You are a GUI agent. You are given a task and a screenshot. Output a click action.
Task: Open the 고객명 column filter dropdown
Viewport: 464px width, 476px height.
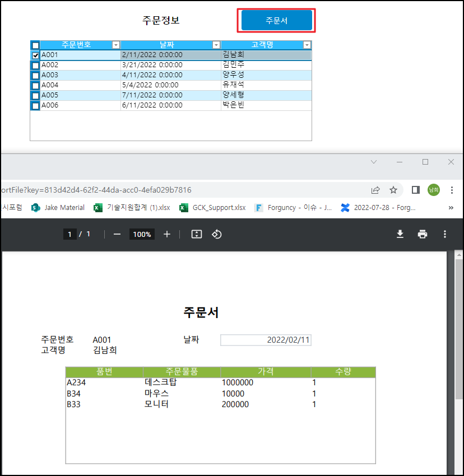(307, 45)
